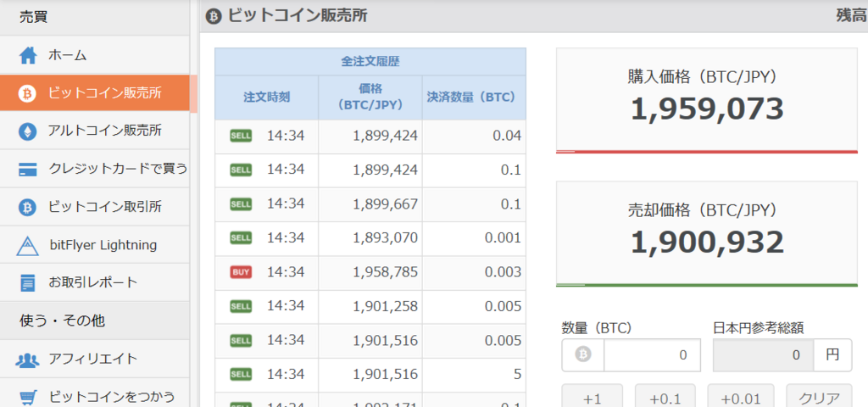
Task: Select ビットコイン販売所 in the sidebar
Action: tap(95, 93)
